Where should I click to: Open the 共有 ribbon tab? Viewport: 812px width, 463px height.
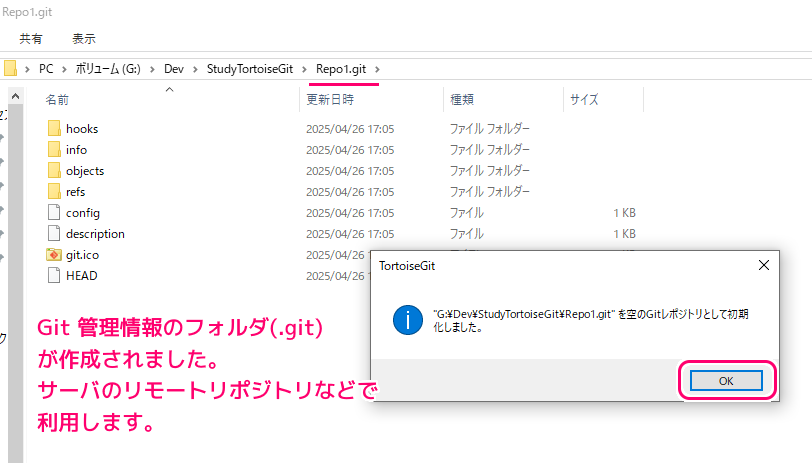click(31, 39)
